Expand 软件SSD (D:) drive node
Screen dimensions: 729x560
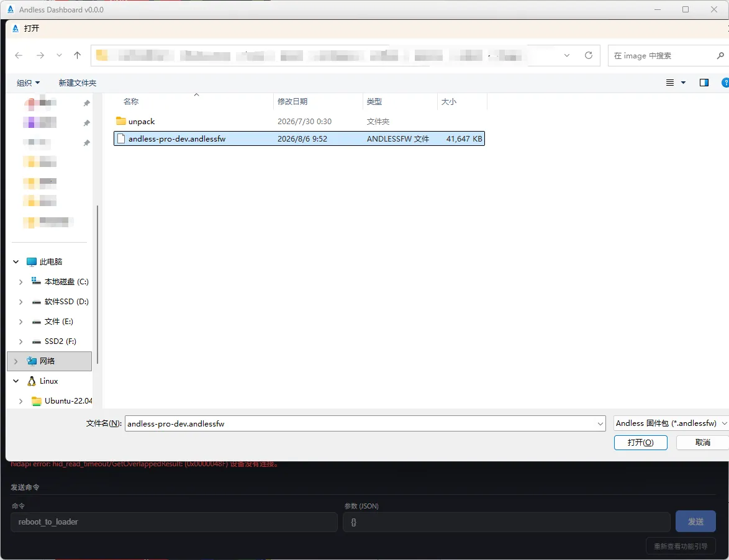tap(20, 302)
